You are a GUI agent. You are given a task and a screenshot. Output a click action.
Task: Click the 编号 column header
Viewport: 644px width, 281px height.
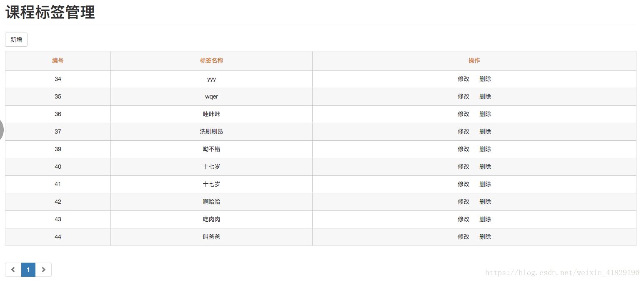click(x=58, y=61)
